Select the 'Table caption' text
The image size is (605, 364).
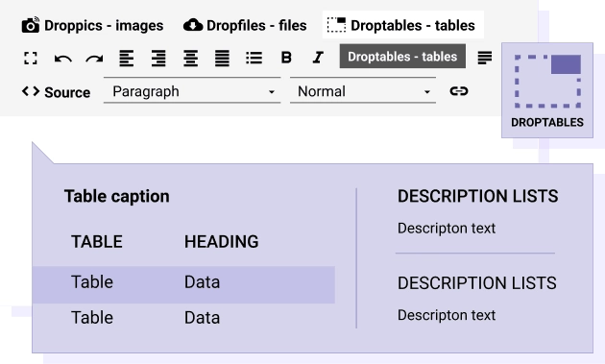click(x=116, y=197)
